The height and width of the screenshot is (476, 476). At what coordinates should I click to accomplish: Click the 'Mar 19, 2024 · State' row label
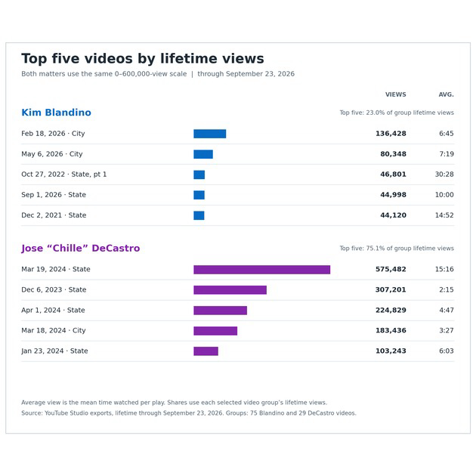coord(56,269)
